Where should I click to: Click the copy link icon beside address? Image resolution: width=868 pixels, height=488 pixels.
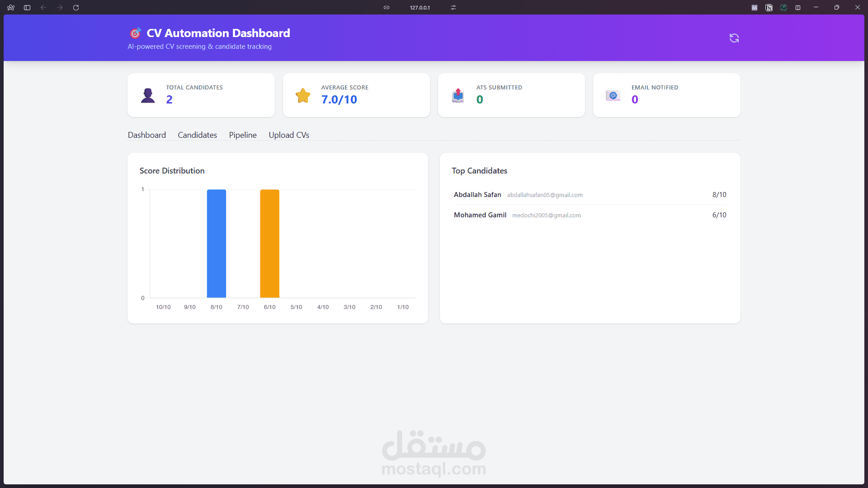point(387,8)
